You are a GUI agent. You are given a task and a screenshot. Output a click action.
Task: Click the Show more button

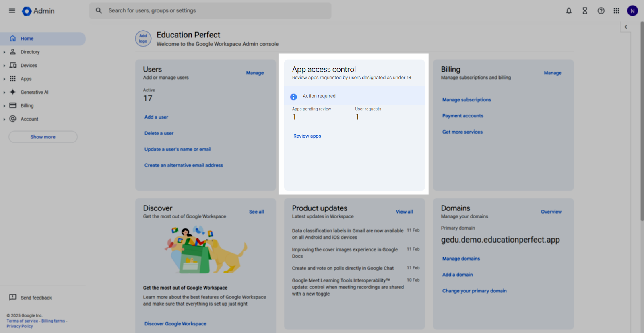[x=43, y=137]
